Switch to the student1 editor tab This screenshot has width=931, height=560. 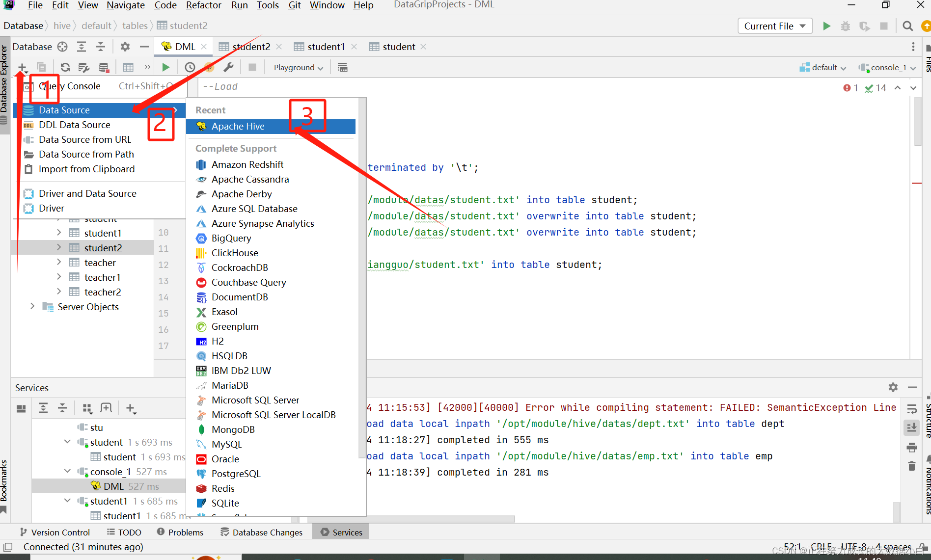click(x=326, y=47)
